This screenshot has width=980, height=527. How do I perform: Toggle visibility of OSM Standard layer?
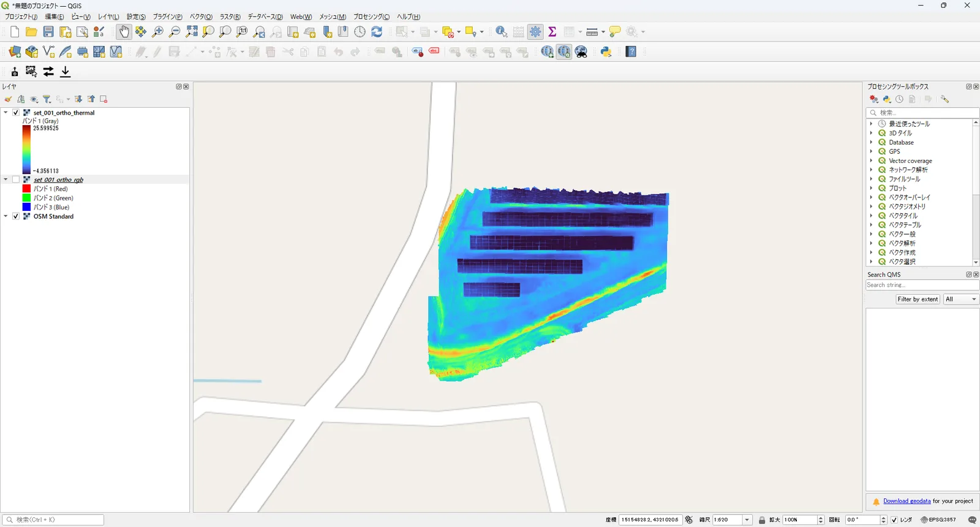coord(16,216)
